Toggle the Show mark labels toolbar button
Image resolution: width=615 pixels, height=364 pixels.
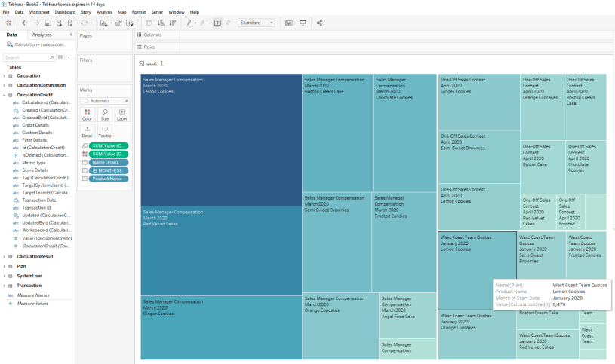point(217,23)
